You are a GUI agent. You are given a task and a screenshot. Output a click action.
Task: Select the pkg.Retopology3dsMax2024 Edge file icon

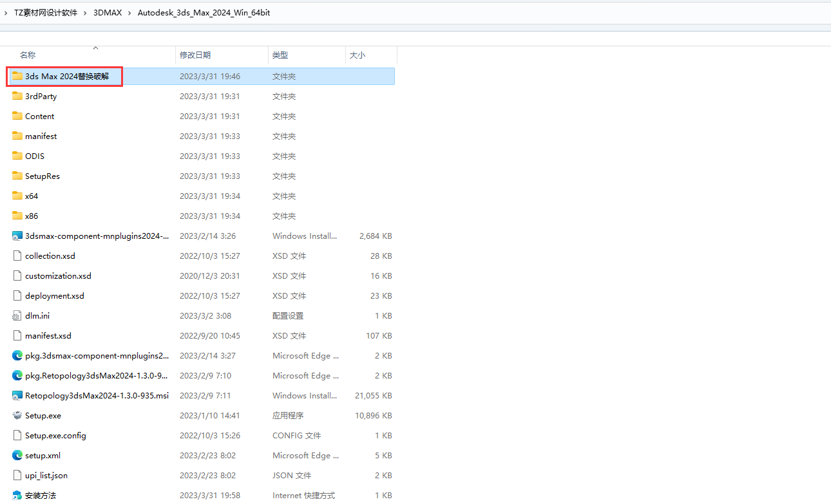click(x=17, y=376)
